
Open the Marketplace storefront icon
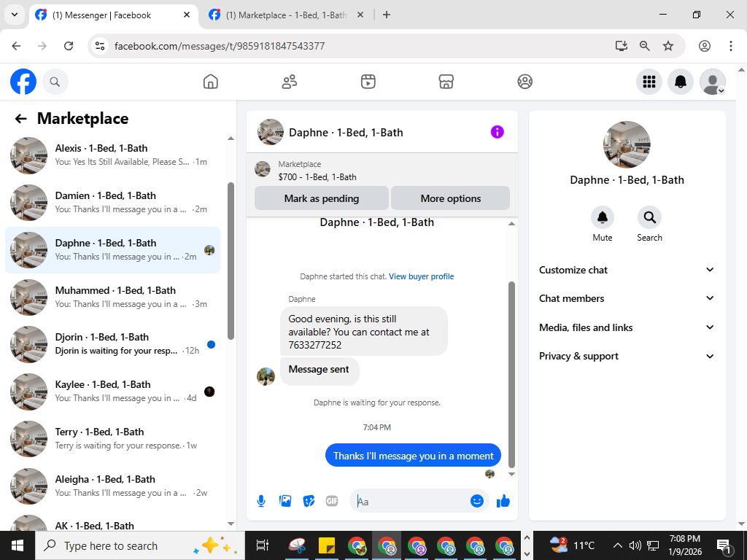446,82
